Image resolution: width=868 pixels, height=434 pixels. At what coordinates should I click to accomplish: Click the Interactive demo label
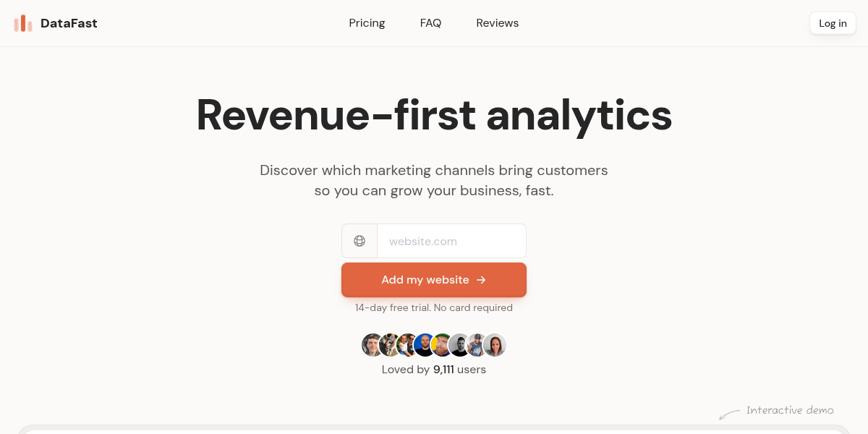pyautogui.click(x=790, y=410)
